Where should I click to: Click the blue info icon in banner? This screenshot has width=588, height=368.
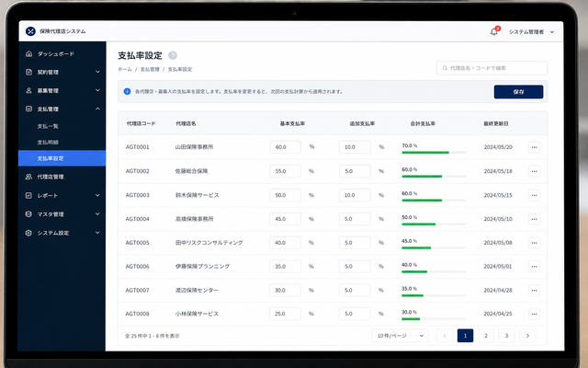tap(127, 91)
